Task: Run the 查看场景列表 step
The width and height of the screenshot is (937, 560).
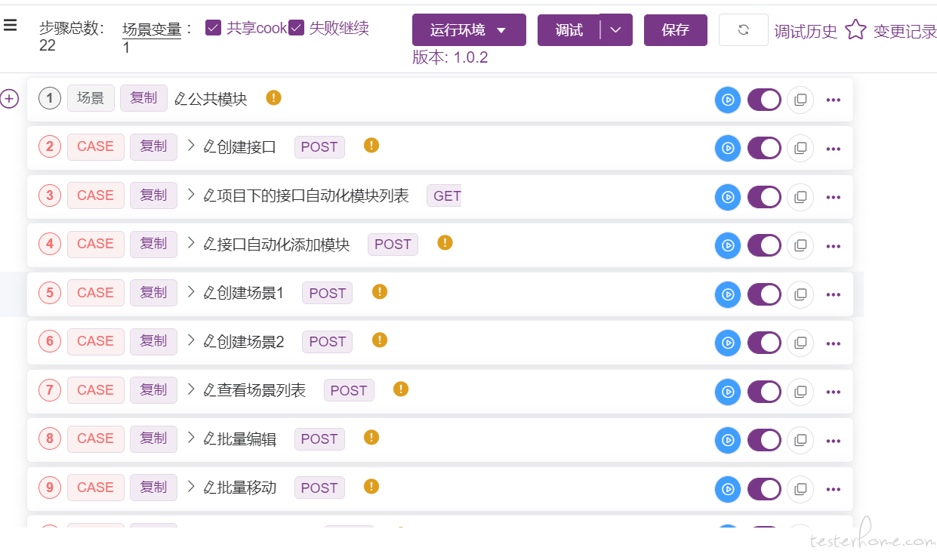Action: (728, 392)
